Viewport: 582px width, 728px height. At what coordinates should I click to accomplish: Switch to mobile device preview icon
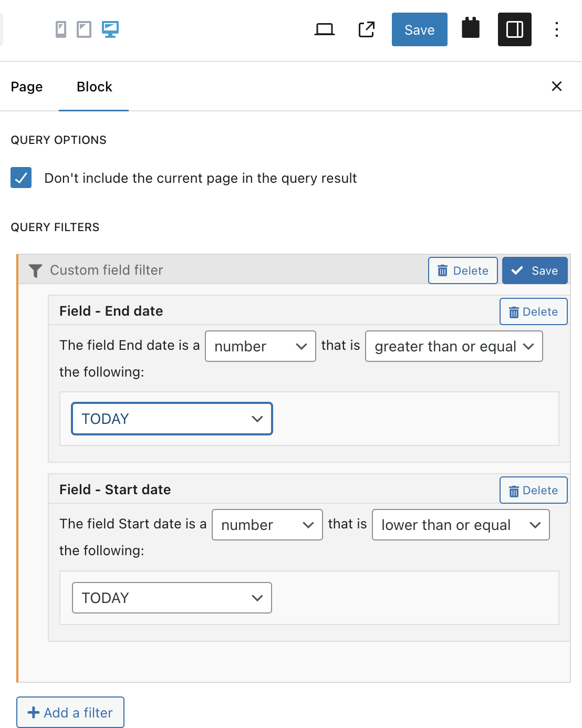(x=61, y=29)
